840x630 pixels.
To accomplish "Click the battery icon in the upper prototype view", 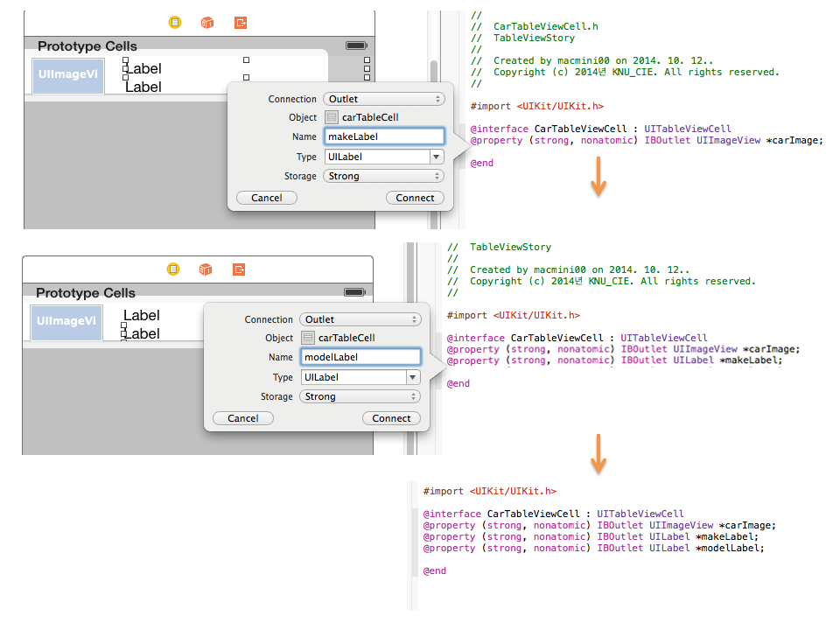I will [356, 45].
